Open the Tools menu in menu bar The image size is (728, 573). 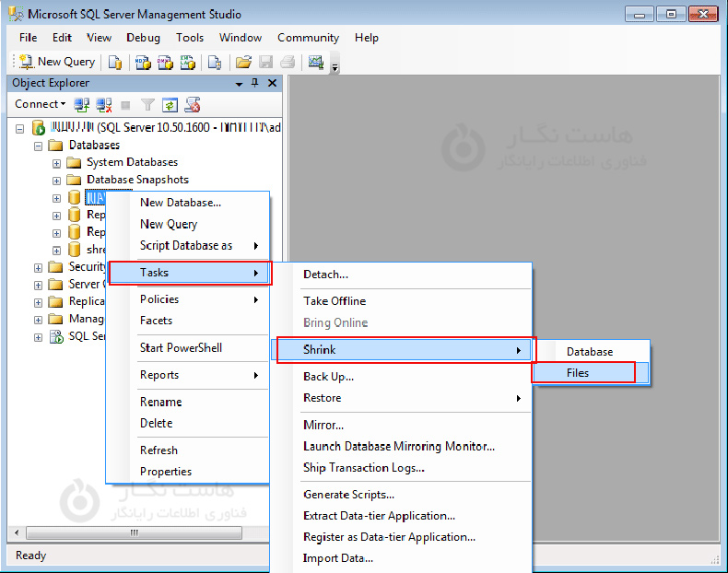click(190, 38)
